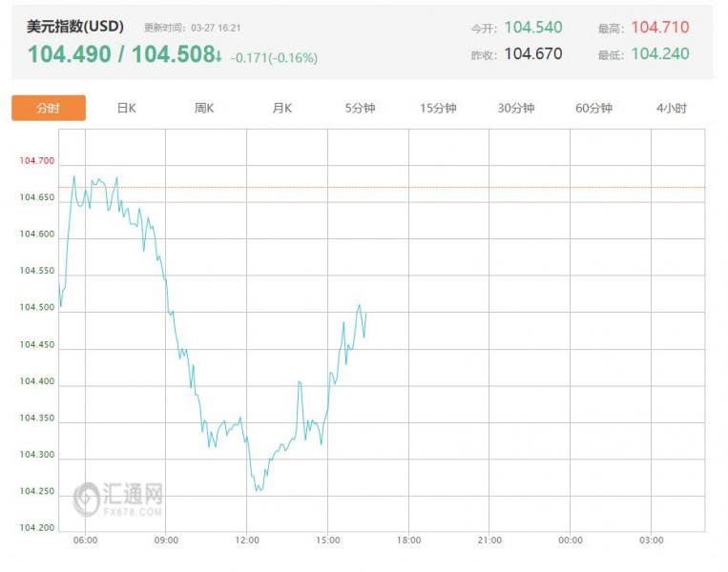Click the 最低 value 104.240
Viewport: 728px width, 572px height.
coord(659,54)
